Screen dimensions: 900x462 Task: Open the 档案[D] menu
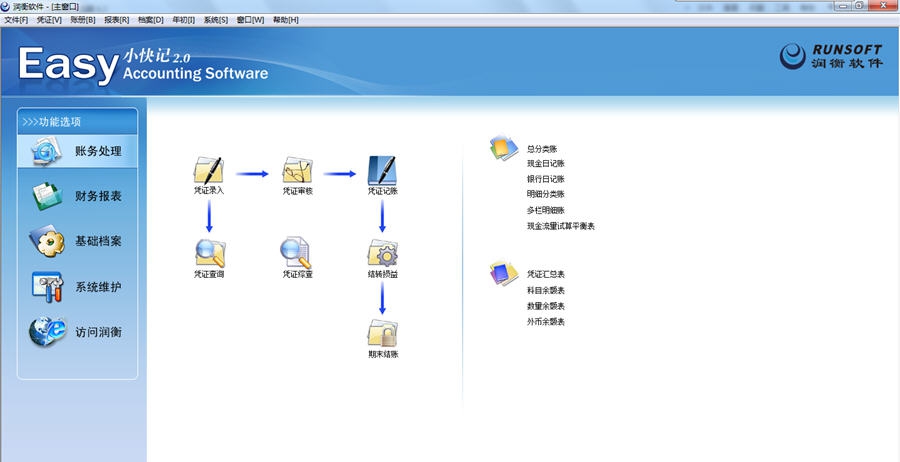tap(150, 20)
